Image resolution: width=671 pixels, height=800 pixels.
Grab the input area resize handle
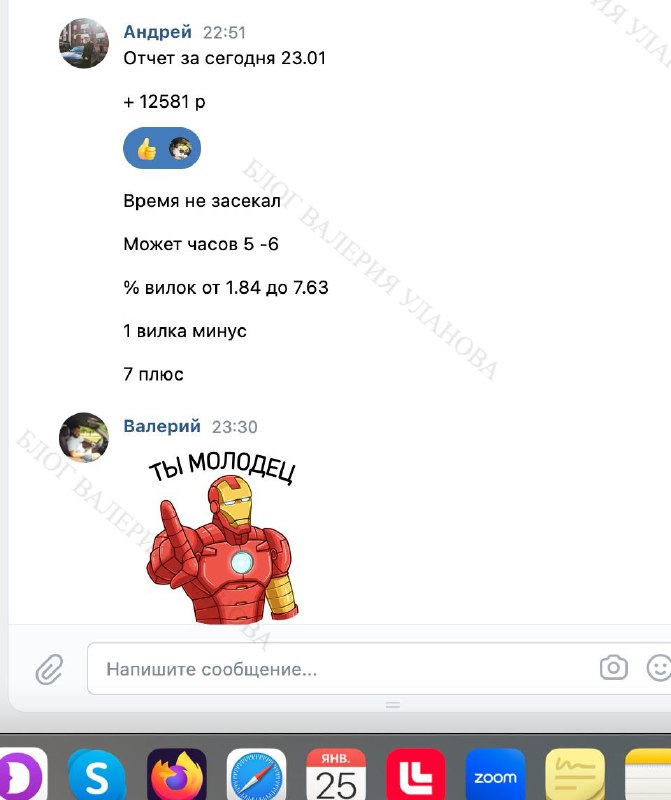(x=392, y=705)
